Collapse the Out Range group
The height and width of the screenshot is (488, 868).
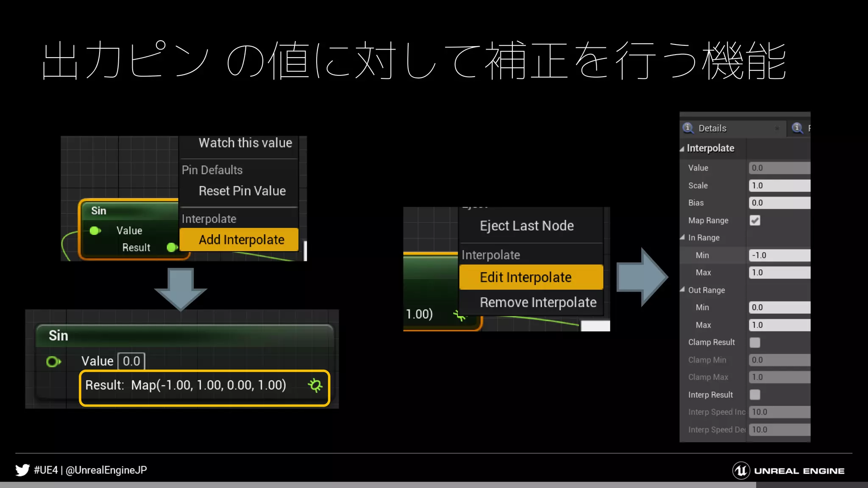point(682,290)
